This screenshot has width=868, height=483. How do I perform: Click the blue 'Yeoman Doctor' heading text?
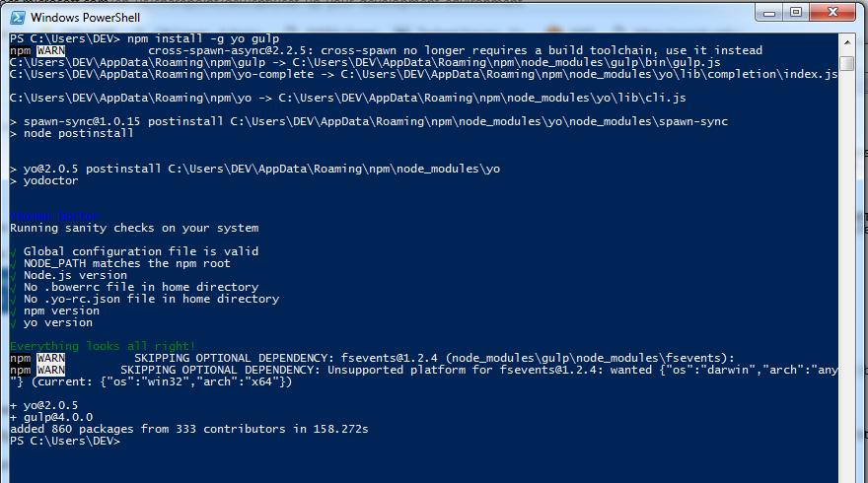(54, 216)
